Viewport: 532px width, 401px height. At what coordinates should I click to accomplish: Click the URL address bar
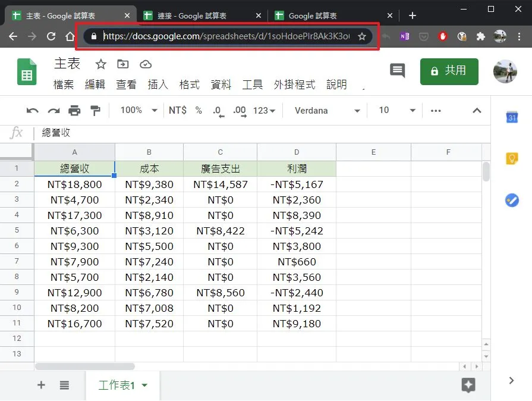click(x=226, y=36)
